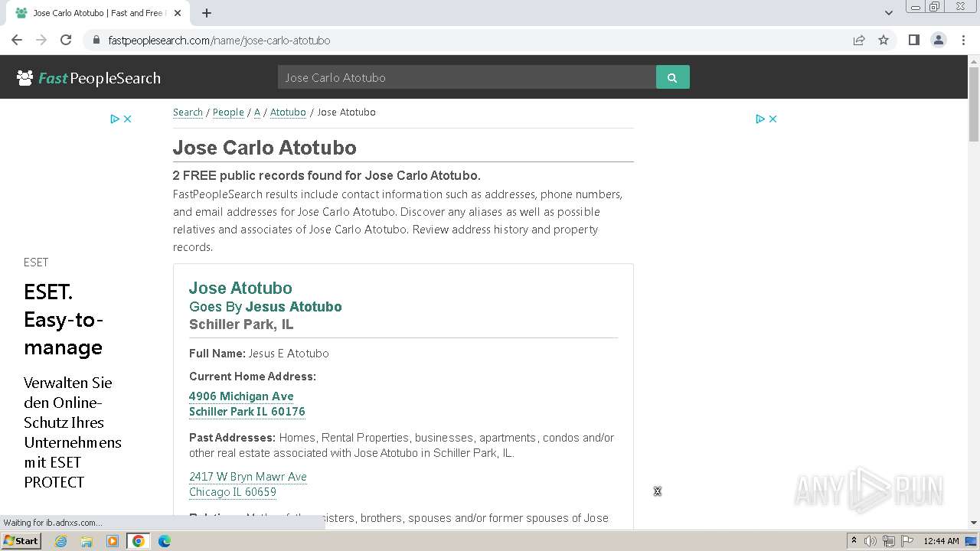This screenshot has width=980, height=551.
Task: Open left ad's AdChoices info icon
Action: coord(115,119)
